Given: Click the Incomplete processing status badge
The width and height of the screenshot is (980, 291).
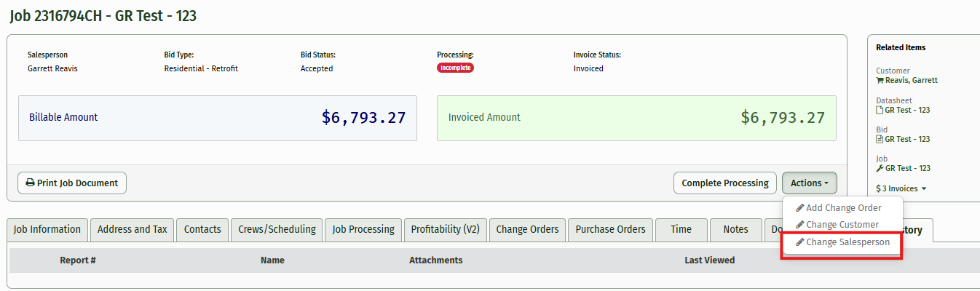Looking at the screenshot, I should pyautogui.click(x=455, y=68).
